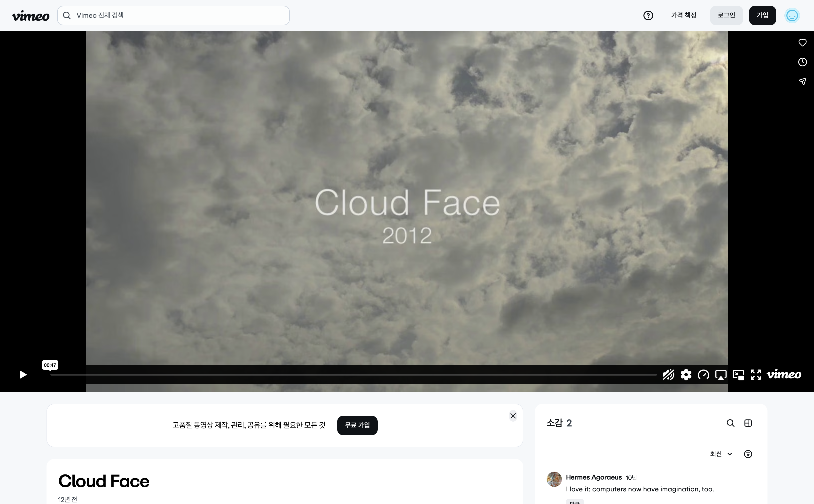The image size is (814, 504).
Task: Open Hermes Agoraeus profile avatar
Action: coord(554,479)
